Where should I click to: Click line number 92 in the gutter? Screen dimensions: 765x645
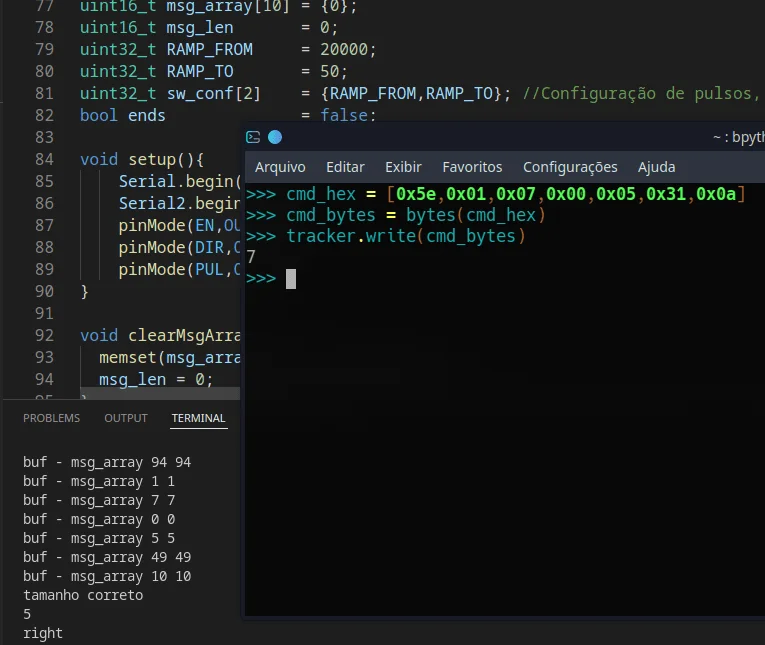point(44,336)
